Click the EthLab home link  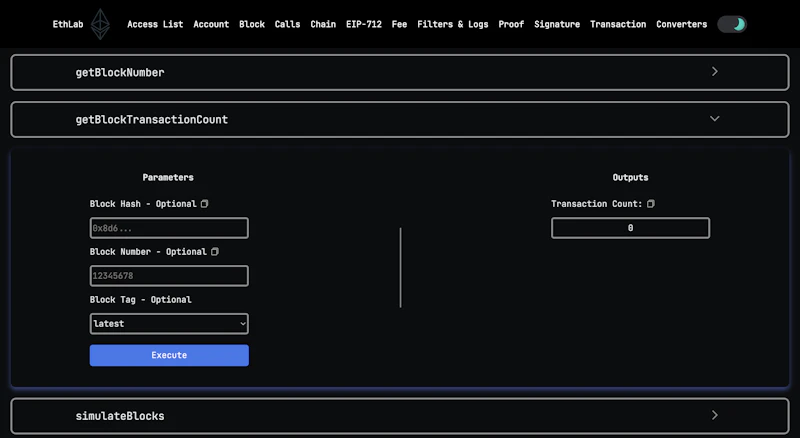coord(68,24)
